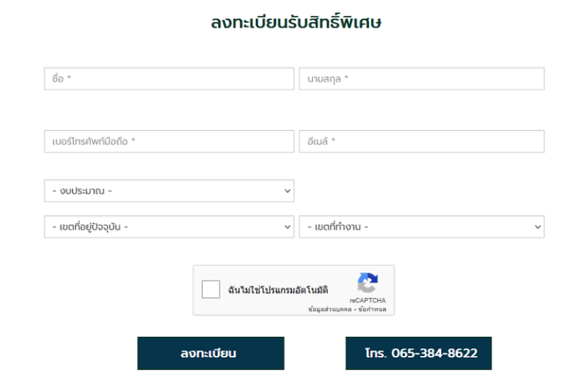Viewport: 588px width, 392px height.
Task: Select the เบอร์โทรศัพท์มือถือ phone field
Action: click(168, 142)
